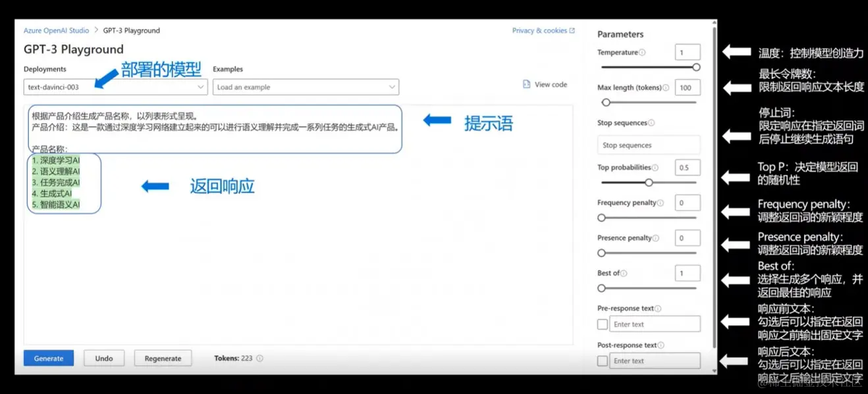Expand the Load an example dropdown
The height and width of the screenshot is (394, 868).
[306, 87]
